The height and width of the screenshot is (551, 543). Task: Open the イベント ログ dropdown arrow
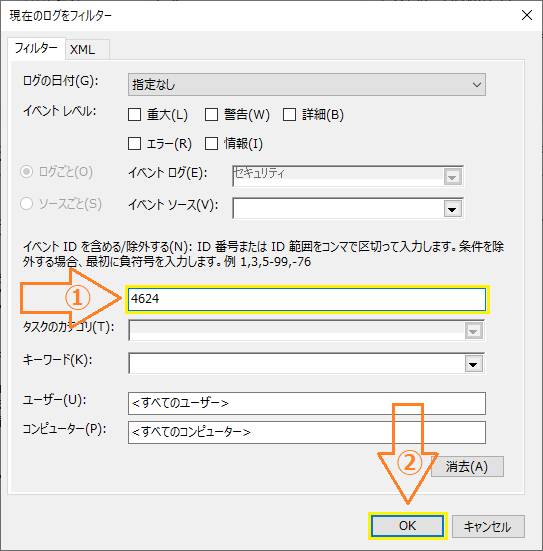pos(452,177)
